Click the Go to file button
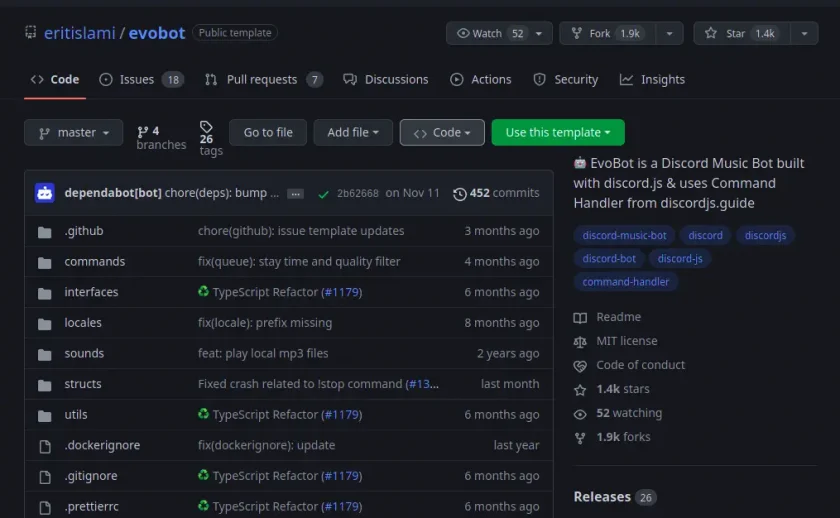 coord(268,132)
